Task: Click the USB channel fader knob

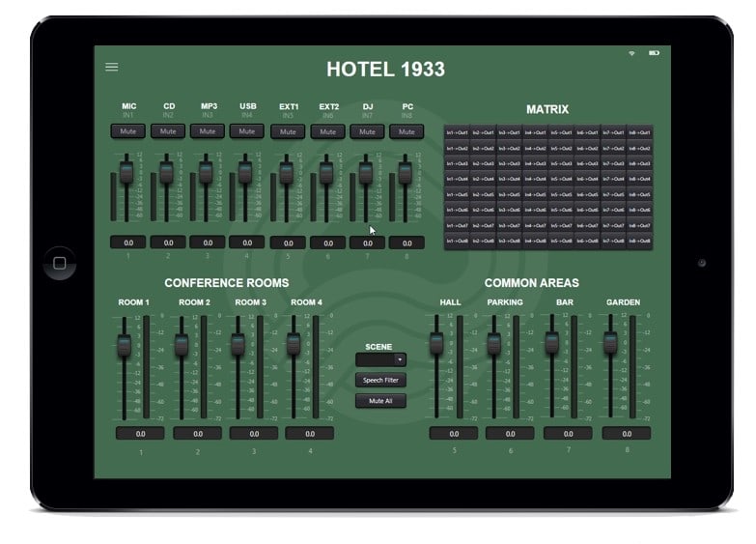Action: 245,173
